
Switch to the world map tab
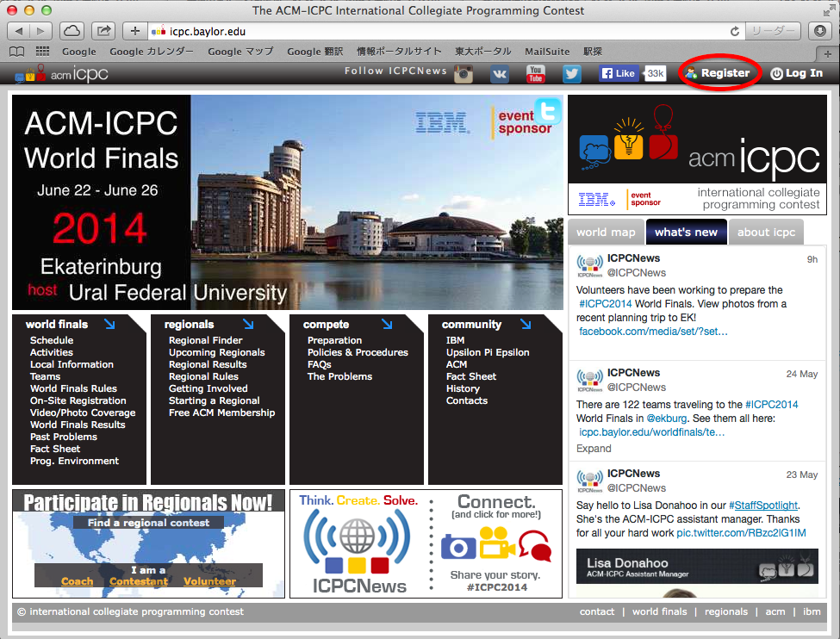click(x=606, y=232)
